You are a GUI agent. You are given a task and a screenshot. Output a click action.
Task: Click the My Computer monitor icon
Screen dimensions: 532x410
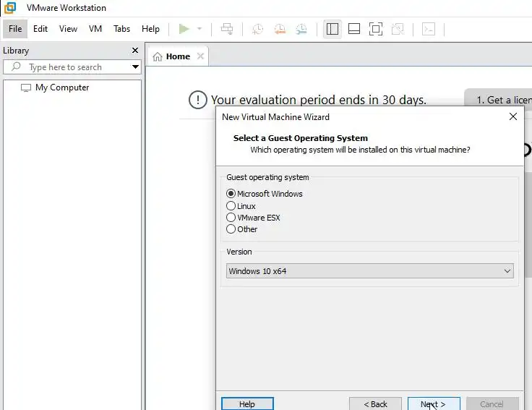[26, 87]
